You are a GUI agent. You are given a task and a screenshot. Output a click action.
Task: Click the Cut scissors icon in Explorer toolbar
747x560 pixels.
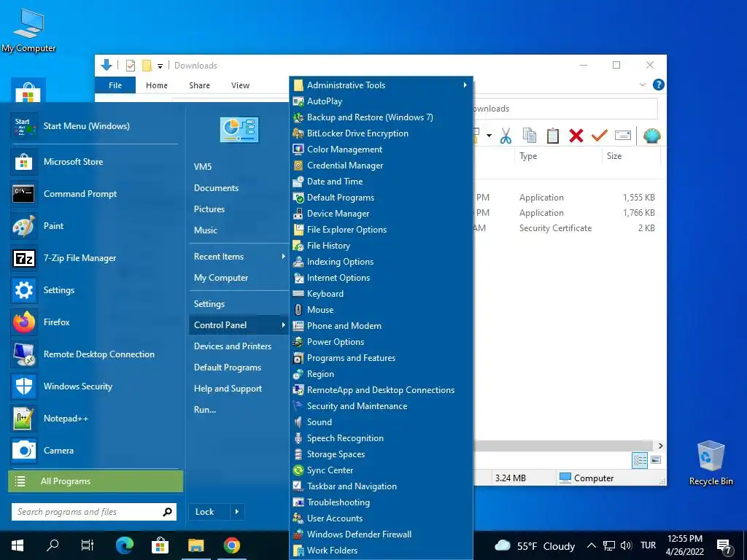coord(506,136)
